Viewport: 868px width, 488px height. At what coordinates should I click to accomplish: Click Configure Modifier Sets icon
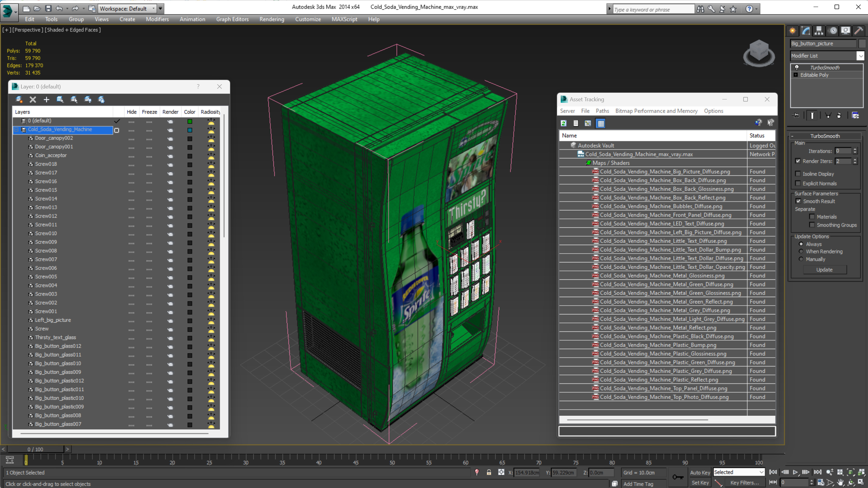click(x=855, y=116)
